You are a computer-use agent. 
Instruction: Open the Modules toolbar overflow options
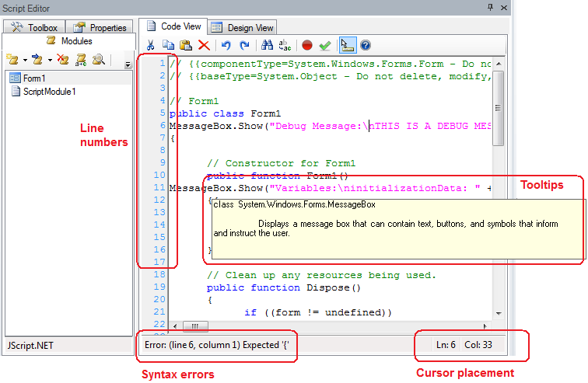click(128, 64)
